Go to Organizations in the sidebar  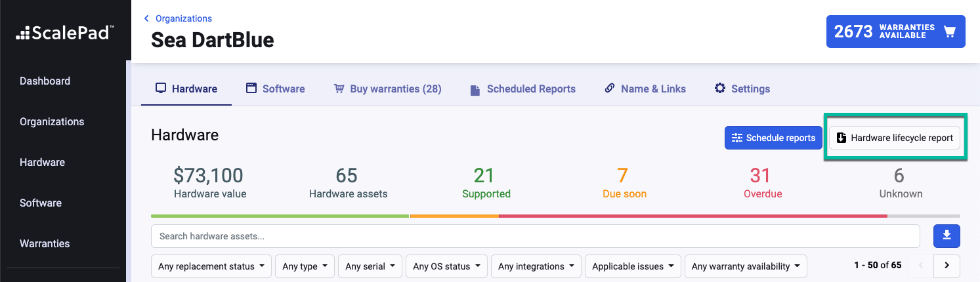52,122
